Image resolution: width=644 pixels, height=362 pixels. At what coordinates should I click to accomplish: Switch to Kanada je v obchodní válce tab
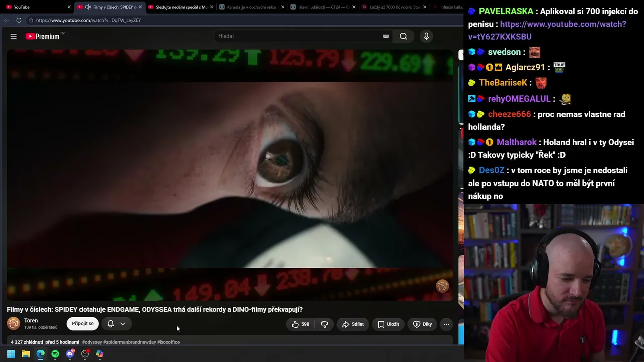(251, 7)
